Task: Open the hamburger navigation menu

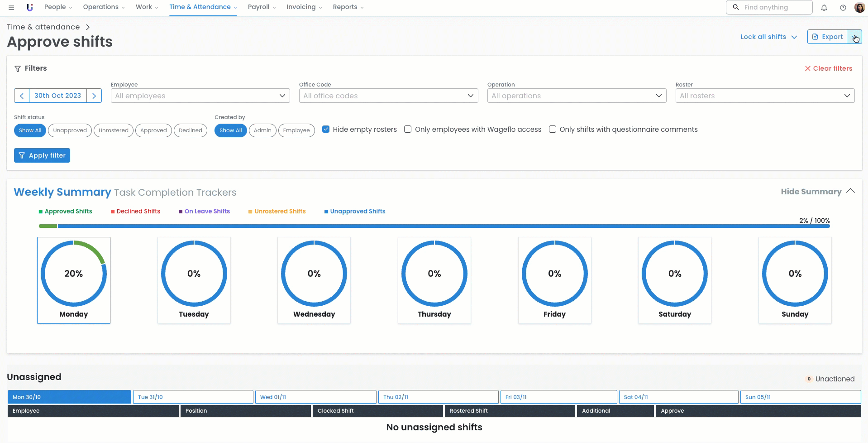Action: coord(11,7)
